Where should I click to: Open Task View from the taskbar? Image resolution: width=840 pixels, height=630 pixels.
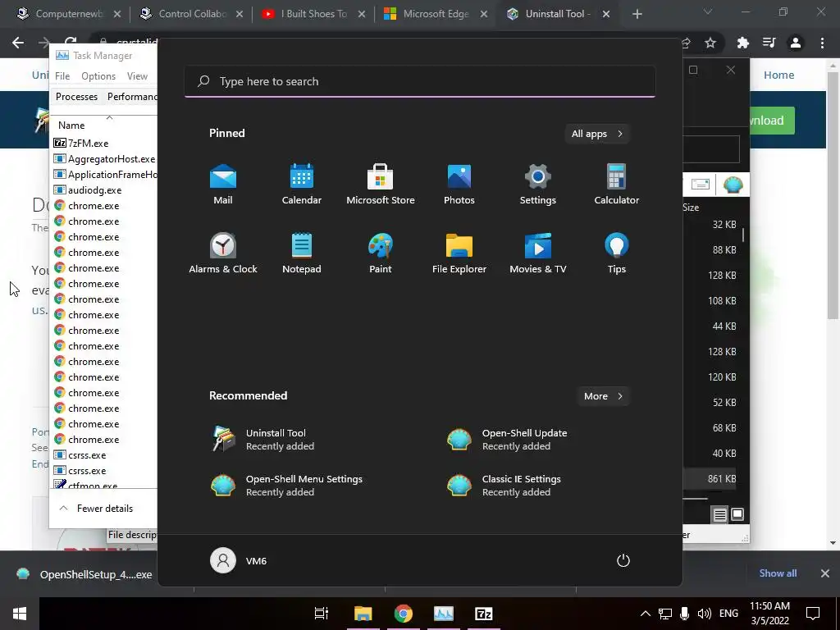(322, 614)
